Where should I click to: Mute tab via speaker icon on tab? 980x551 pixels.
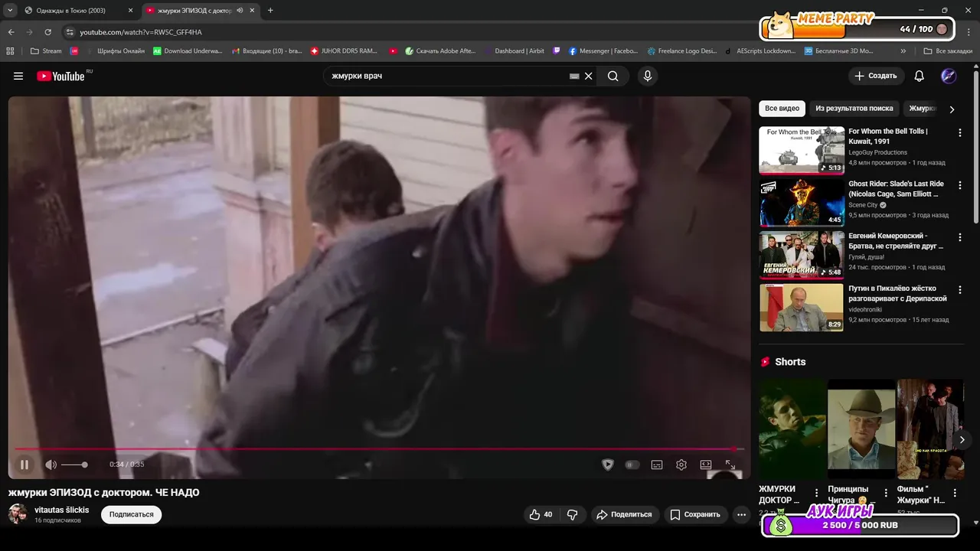[240, 11]
